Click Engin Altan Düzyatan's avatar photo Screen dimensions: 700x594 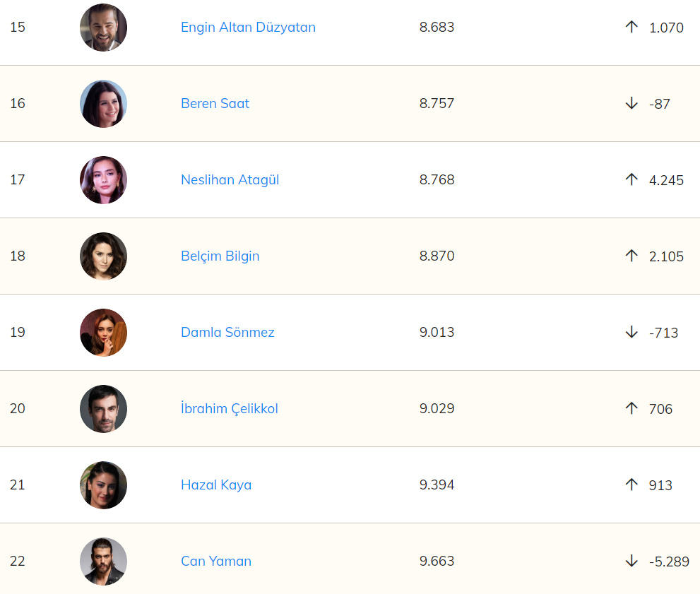tap(103, 28)
